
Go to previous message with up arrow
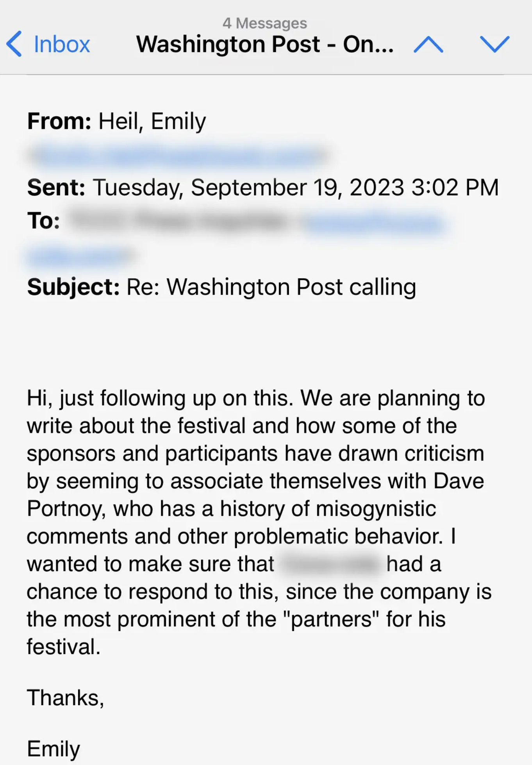tap(428, 44)
